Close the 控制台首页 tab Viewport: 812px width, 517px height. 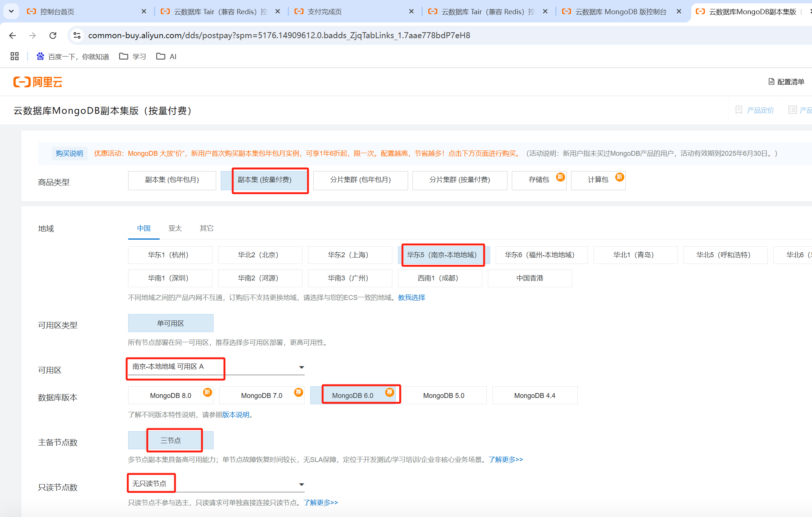point(144,12)
